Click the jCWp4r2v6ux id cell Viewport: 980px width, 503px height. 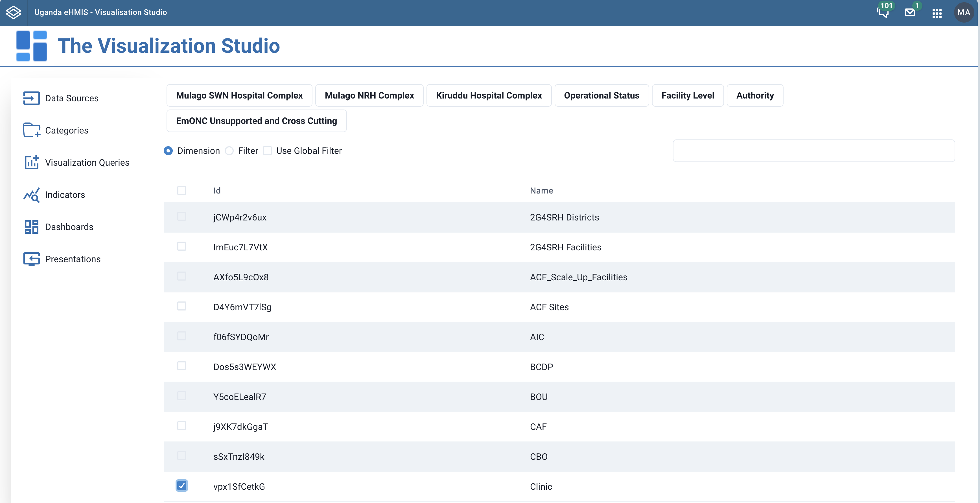coord(240,218)
